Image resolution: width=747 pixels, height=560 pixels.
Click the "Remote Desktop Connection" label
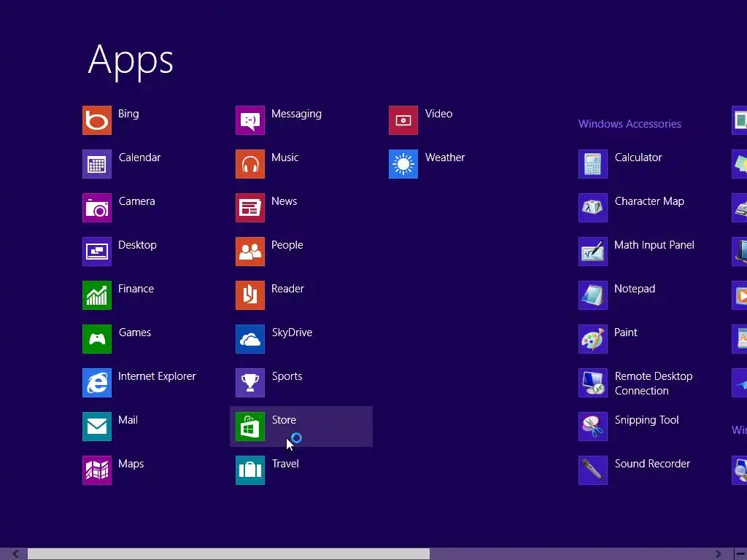point(654,384)
